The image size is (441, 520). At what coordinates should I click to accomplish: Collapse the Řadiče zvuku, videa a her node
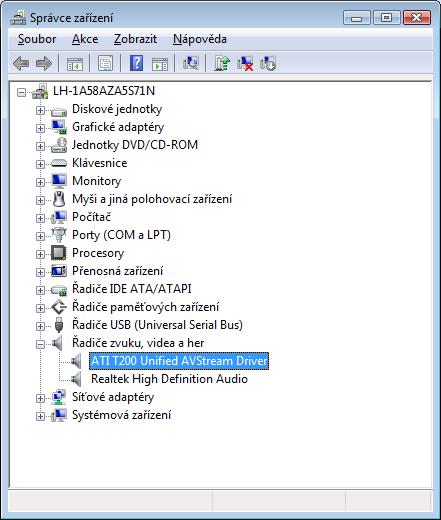pyautogui.click(x=40, y=344)
